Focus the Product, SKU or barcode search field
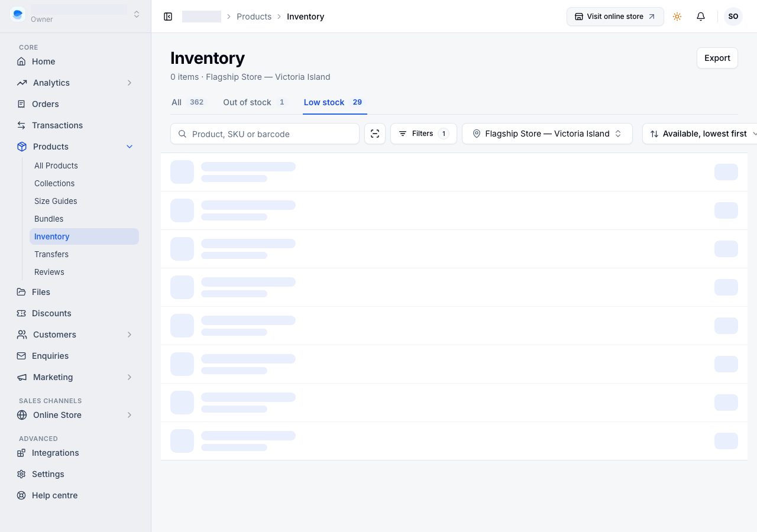This screenshot has height=532, width=757. [x=265, y=134]
